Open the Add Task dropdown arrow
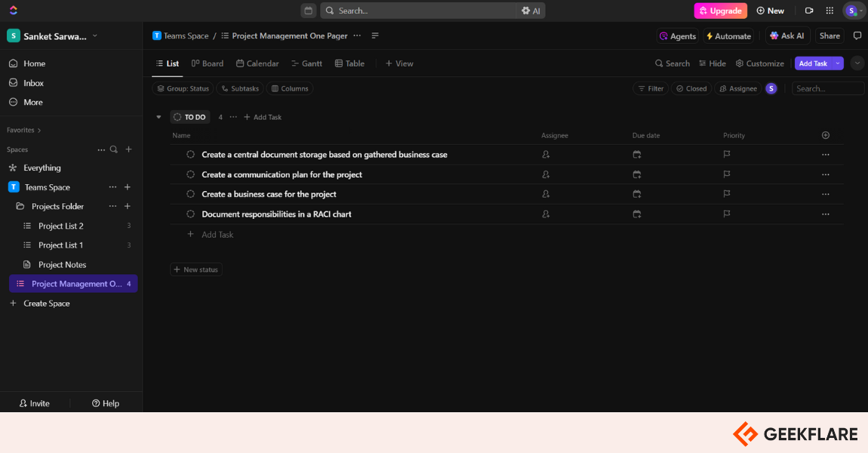Screen dimensions: 868x453 (x=838, y=63)
